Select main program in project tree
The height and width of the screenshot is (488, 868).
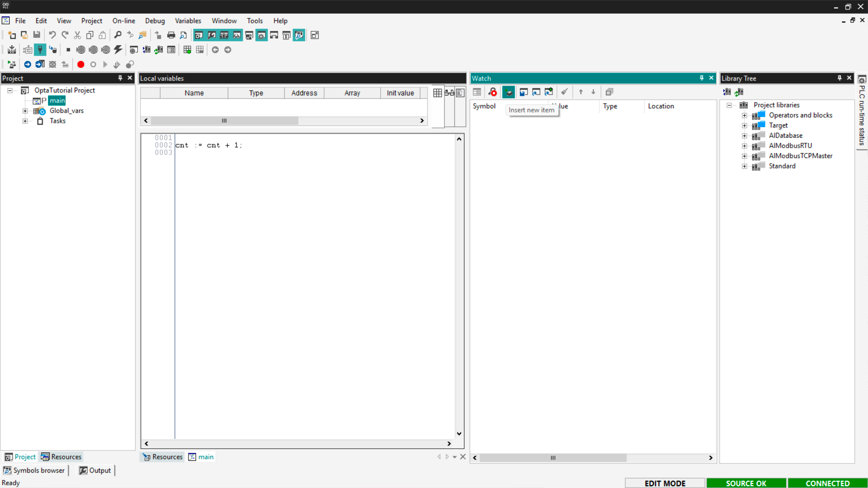coord(57,101)
